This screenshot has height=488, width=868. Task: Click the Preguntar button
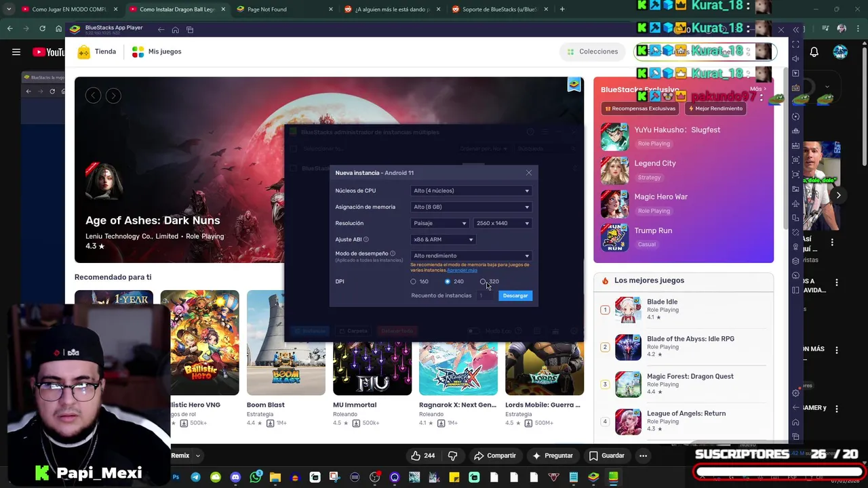point(553,455)
